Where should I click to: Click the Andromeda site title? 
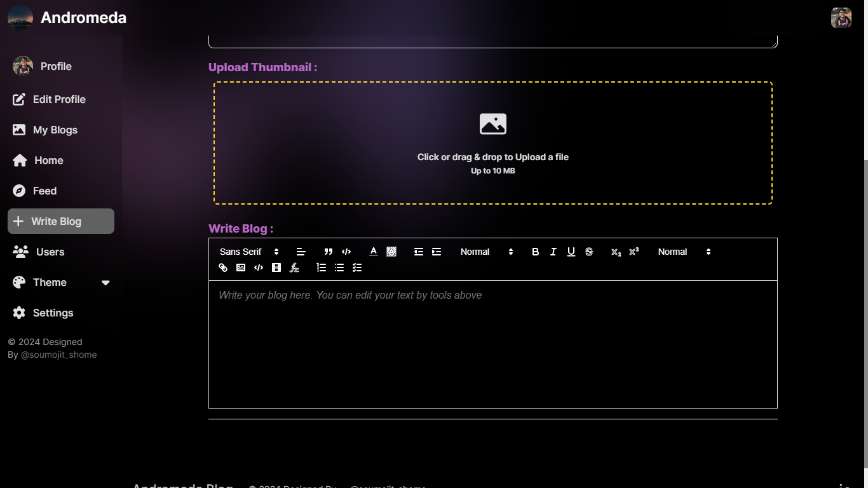[83, 18]
